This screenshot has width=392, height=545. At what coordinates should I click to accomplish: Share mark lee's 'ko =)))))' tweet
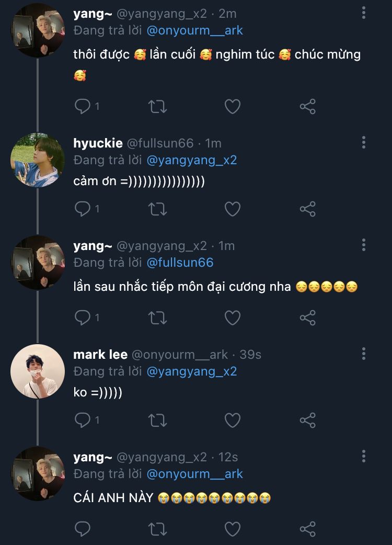tap(307, 419)
